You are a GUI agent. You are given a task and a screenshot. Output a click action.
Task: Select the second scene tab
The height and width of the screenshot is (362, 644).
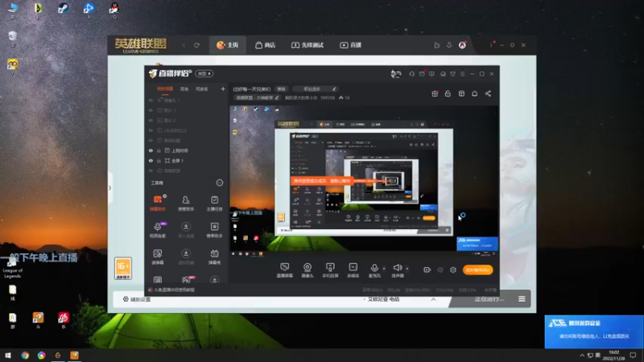pos(184,89)
